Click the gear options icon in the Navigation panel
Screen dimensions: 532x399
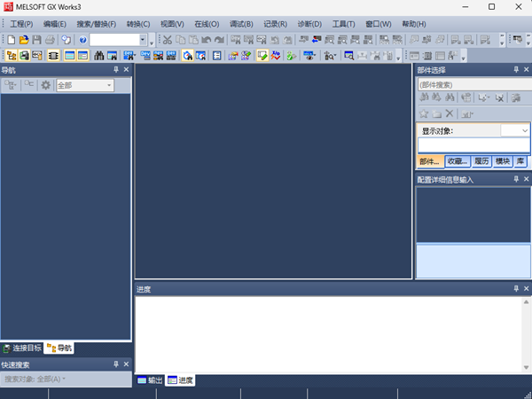pos(45,85)
